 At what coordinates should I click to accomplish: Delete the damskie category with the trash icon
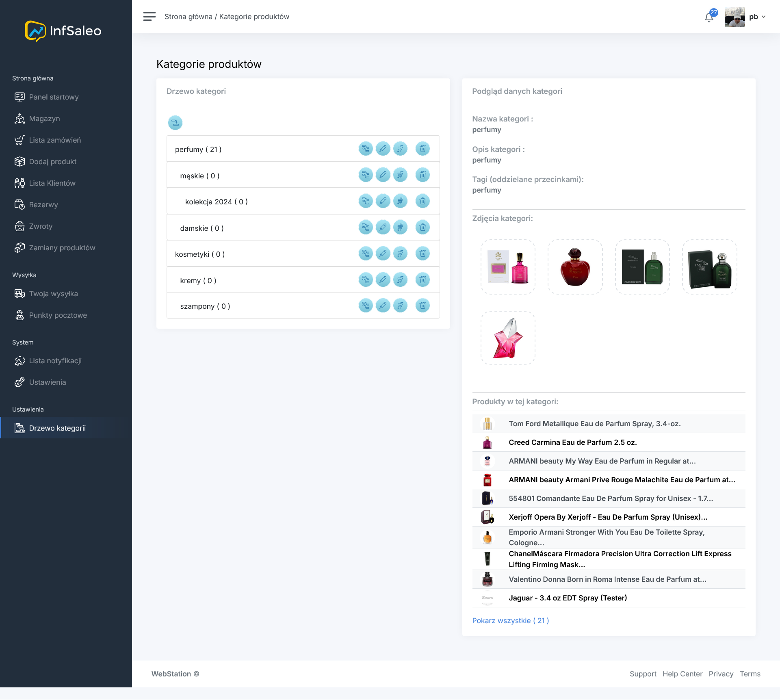[422, 227]
